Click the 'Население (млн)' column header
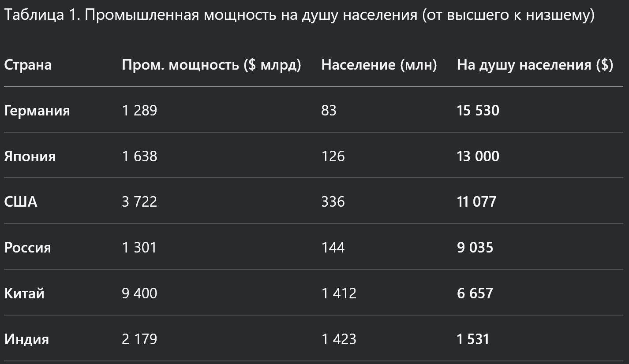 pyautogui.click(x=379, y=65)
